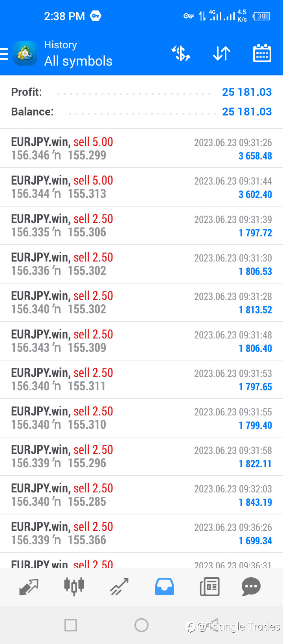The width and height of the screenshot is (283, 644).
Task: Select the History inbox tab
Action: (164, 587)
